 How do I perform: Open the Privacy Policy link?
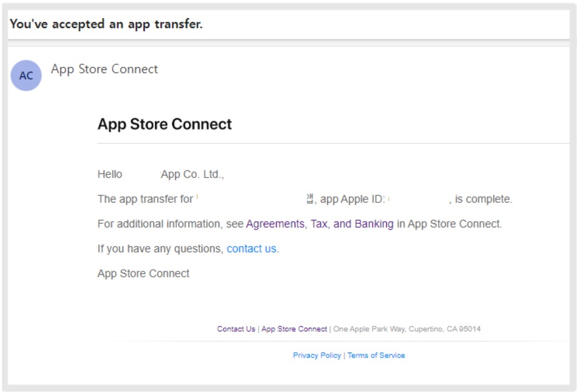tap(317, 355)
